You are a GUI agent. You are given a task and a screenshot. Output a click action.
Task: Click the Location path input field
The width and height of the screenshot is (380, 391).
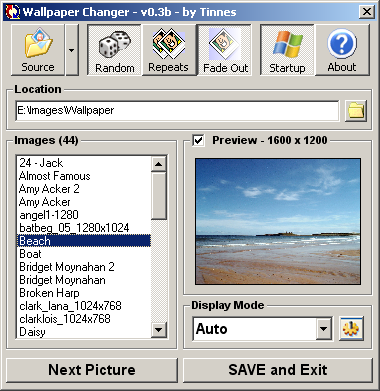(x=177, y=111)
